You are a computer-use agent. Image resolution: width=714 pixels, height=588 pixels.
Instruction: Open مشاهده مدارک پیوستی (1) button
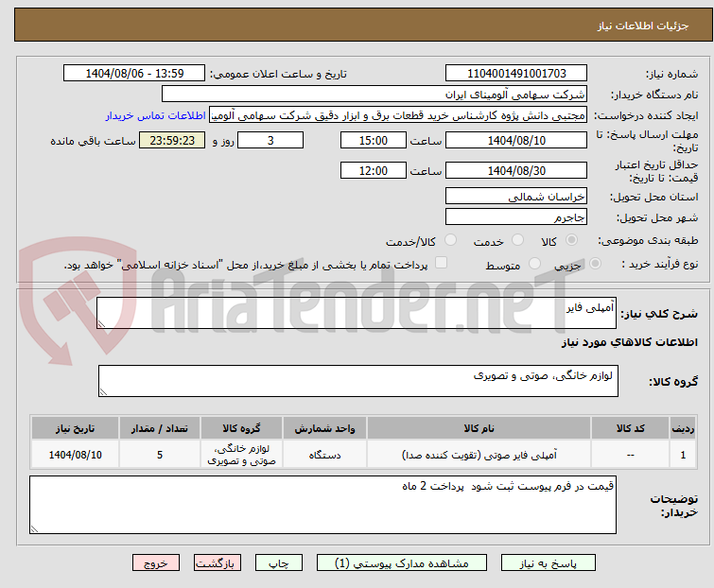402,563
